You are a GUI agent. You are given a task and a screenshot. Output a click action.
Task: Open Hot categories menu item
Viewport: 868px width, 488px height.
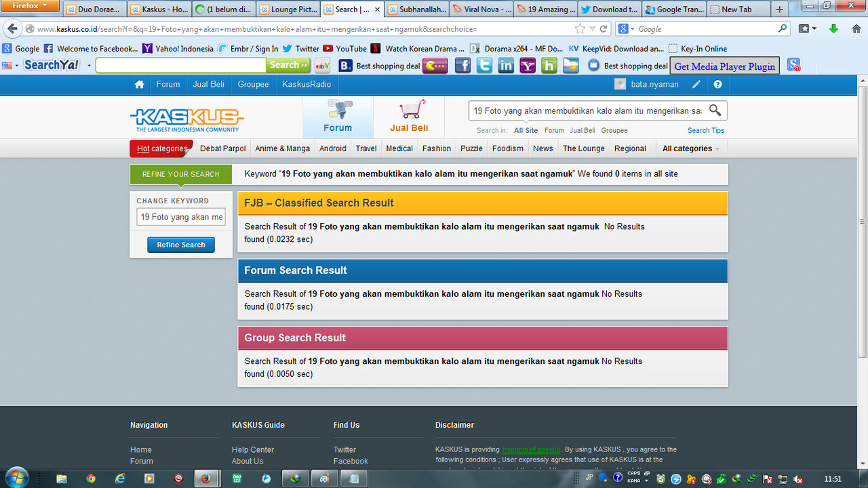(x=161, y=148)
